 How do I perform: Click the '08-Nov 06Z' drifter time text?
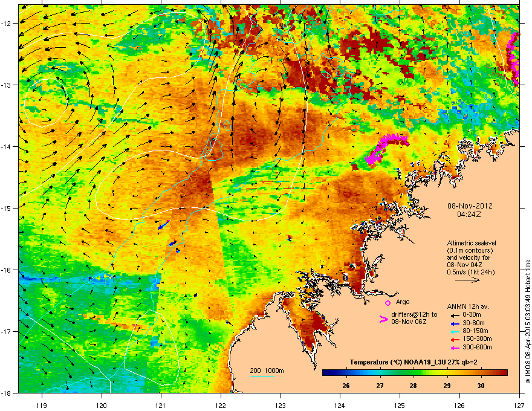tap(409, 322)
